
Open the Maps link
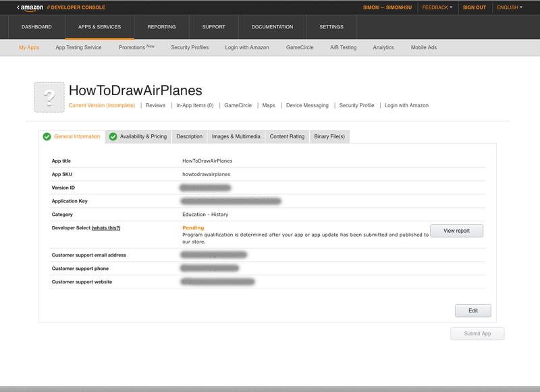tap(269, 105)
